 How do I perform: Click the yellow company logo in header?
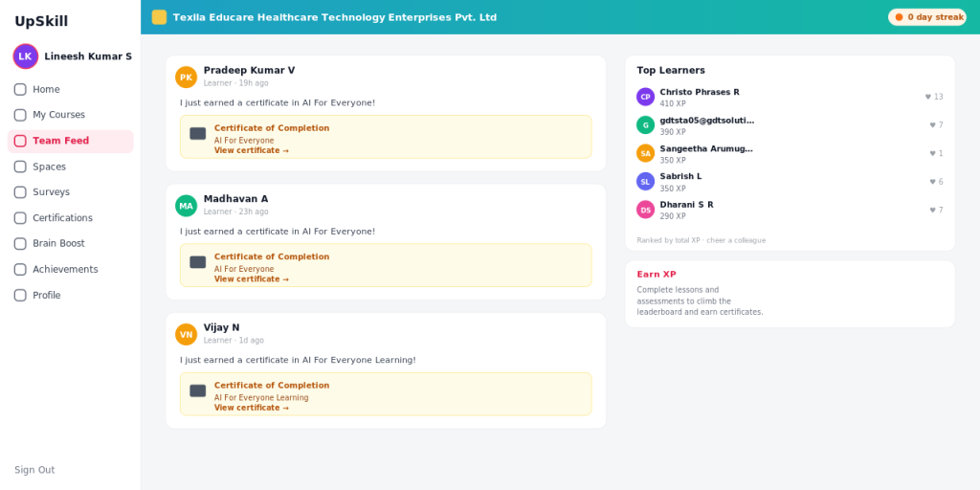160,17
